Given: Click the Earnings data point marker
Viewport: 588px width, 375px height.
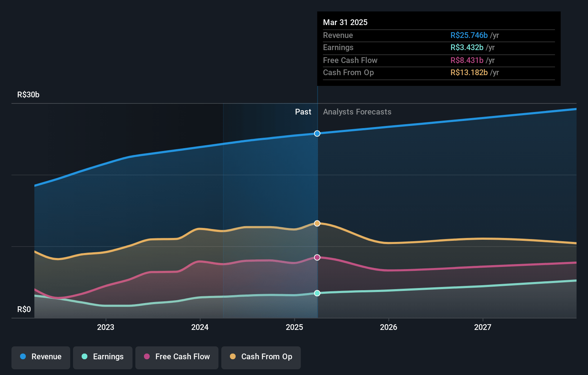Looking at the screenshot, I should [317, 293].
